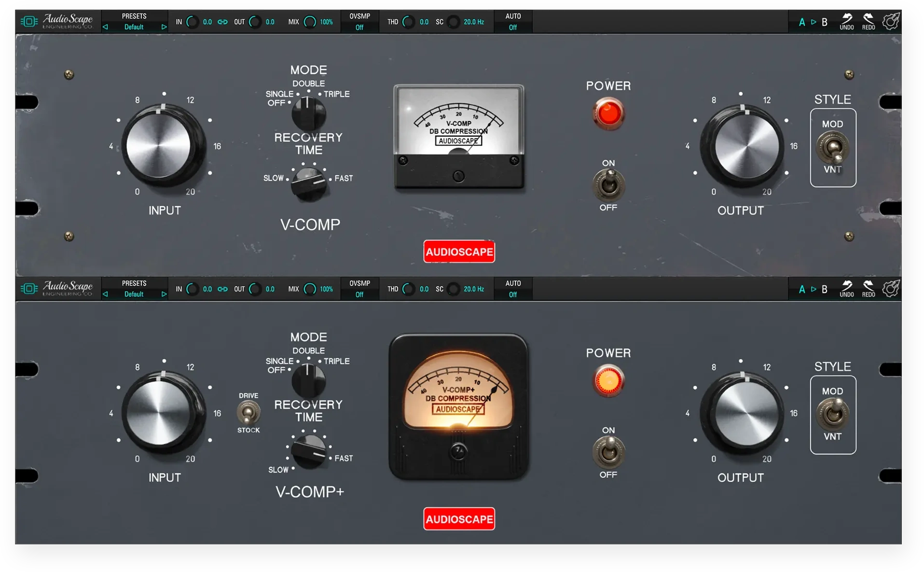Click the chip icon beside the AudioScape logo in V-COMP
Image resolution: width=924 pixels, height=572 pixels.
tap(29, 22)
